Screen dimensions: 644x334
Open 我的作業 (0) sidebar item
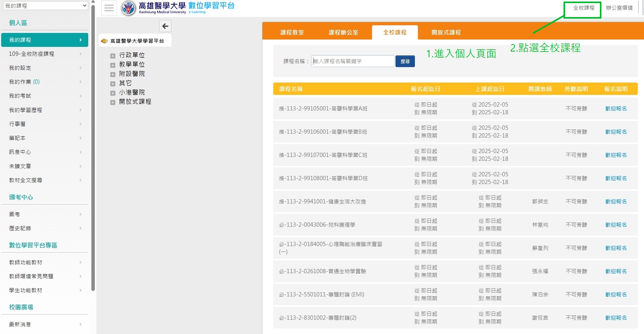[x=45, y=82]
